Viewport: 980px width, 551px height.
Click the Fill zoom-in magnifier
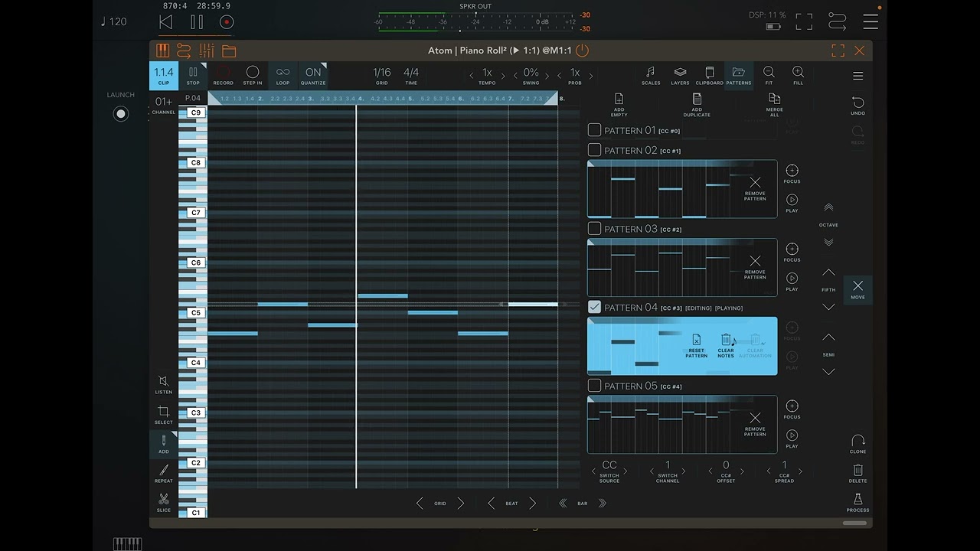coord(798,76)
